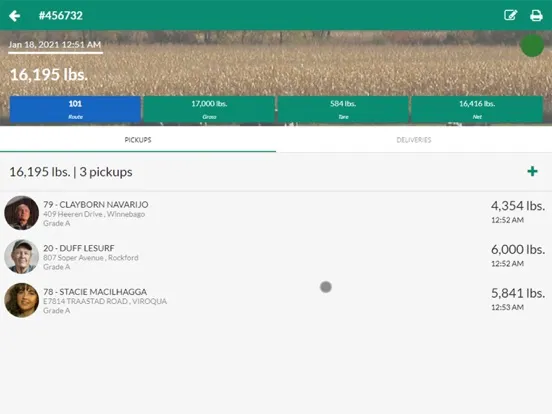Click the 16,195 lbs. | 3 pickups summary
Image resolution: width=552 pixels, height=414 pixels.
71,172
